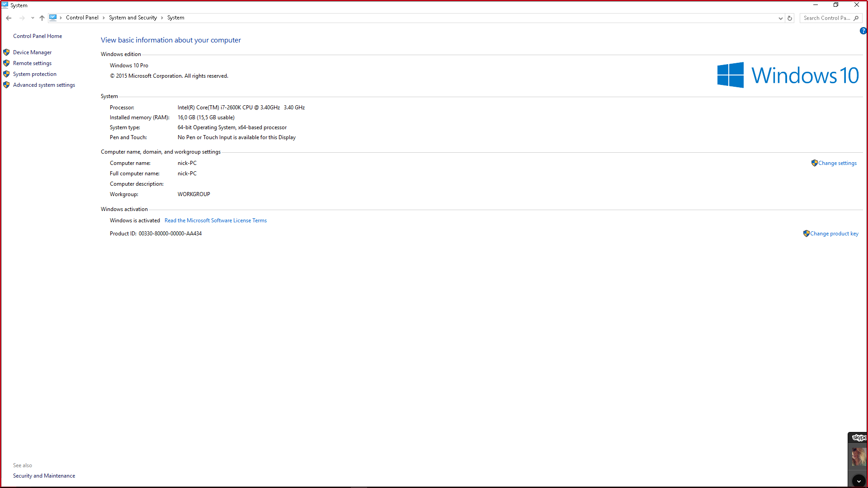Click the shield icon beside Device Manager
868x488 pixels.
tap(6, 52)
